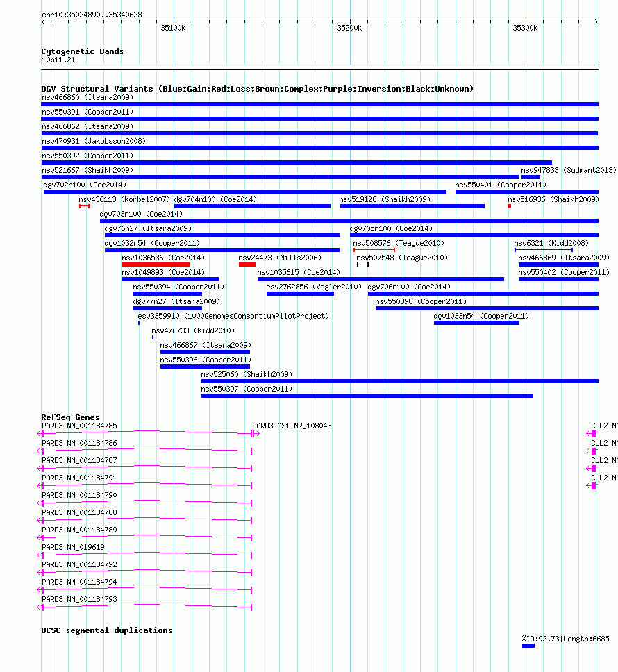Select the PARD3|NM_001184792 transcript label
Image resolution: width=618 pixels, height=672 pixels.
point(79,564)
